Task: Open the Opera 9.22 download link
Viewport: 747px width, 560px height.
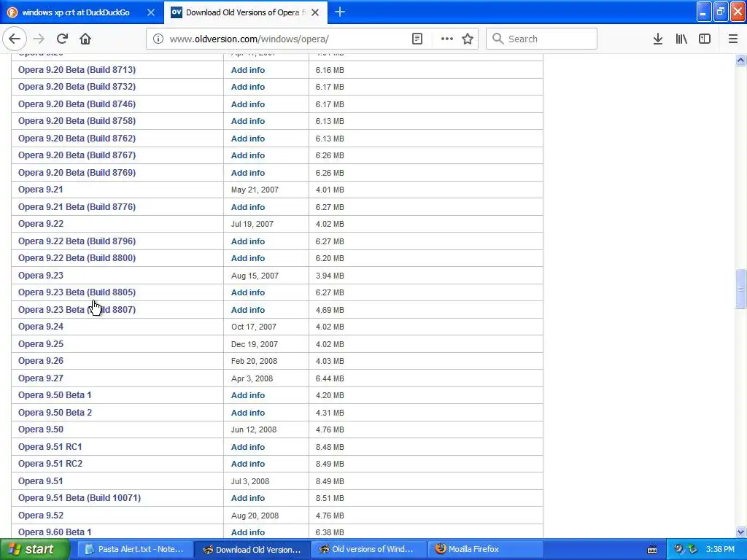Action: click(41, 224)
